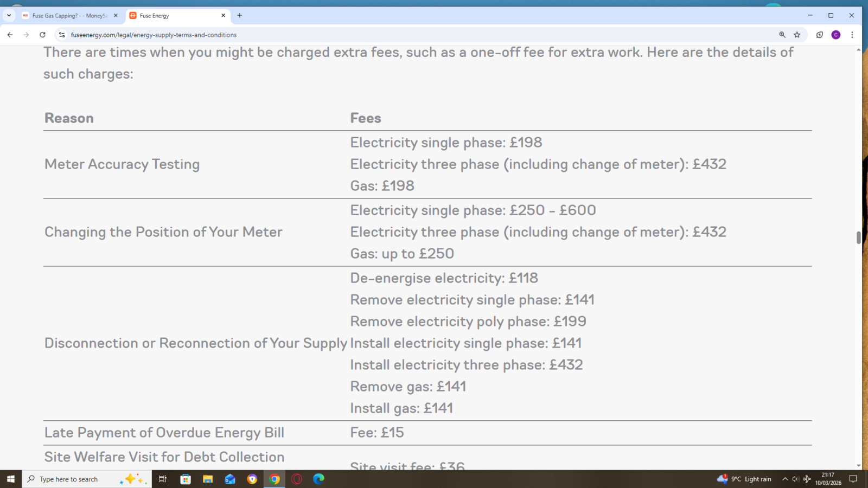Click the taskbar search box
The width and height of the screenshot is (868, 488).
[86, 479]
